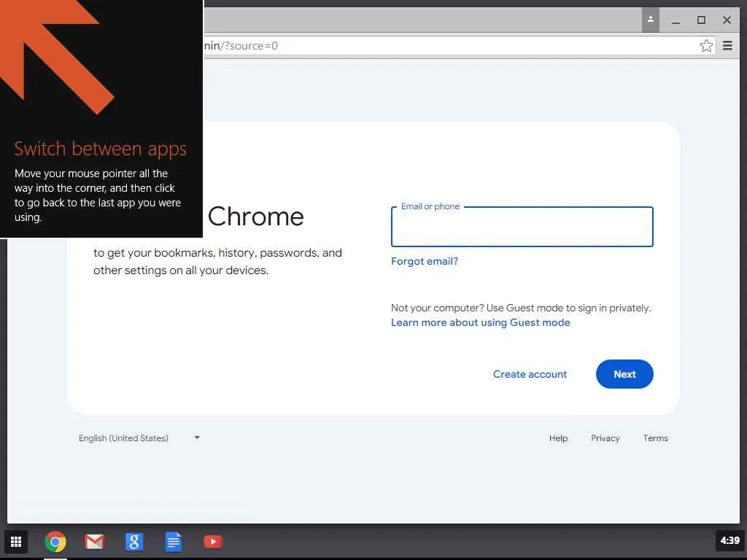Expand the English (United States) language dropdown
747x560 pixels.
139,438
